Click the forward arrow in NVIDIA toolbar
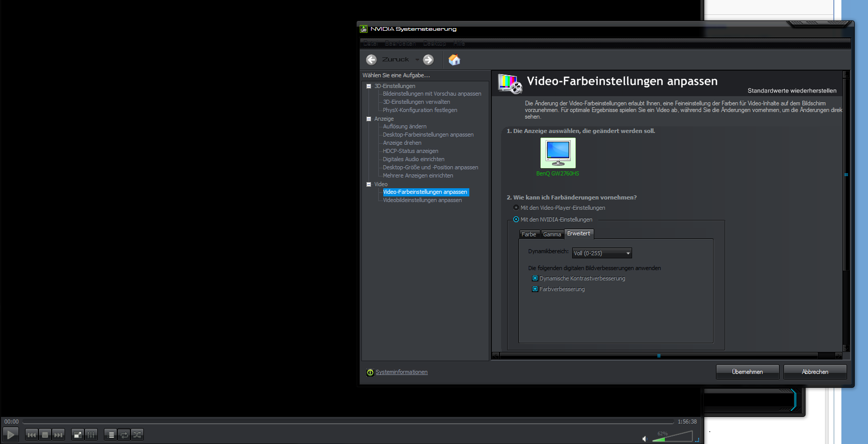Viewport: 868px width, 444px height. (428, 60)
